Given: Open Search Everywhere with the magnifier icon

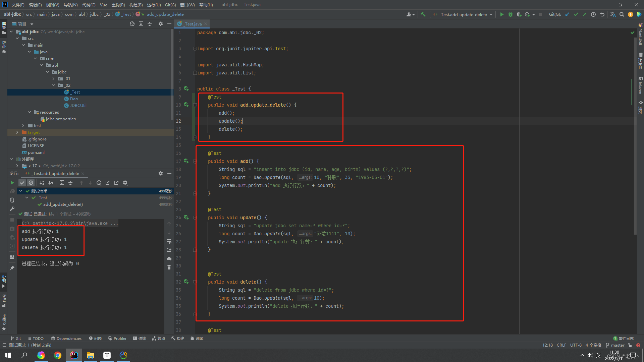Looking at the screenshot, I should [x=622, y=14].
